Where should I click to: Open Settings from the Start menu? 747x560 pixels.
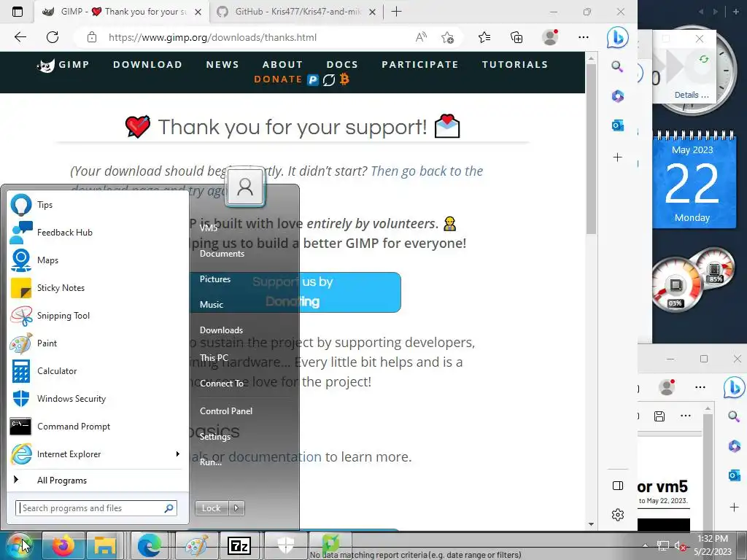coord(215,437)
